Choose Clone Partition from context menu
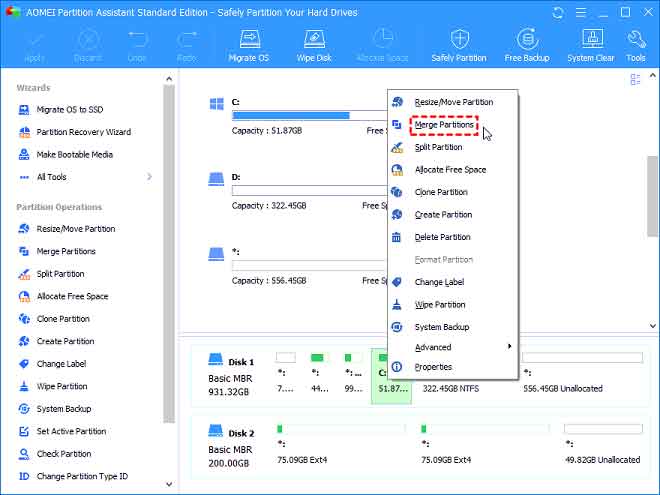 tap(453, 192)
